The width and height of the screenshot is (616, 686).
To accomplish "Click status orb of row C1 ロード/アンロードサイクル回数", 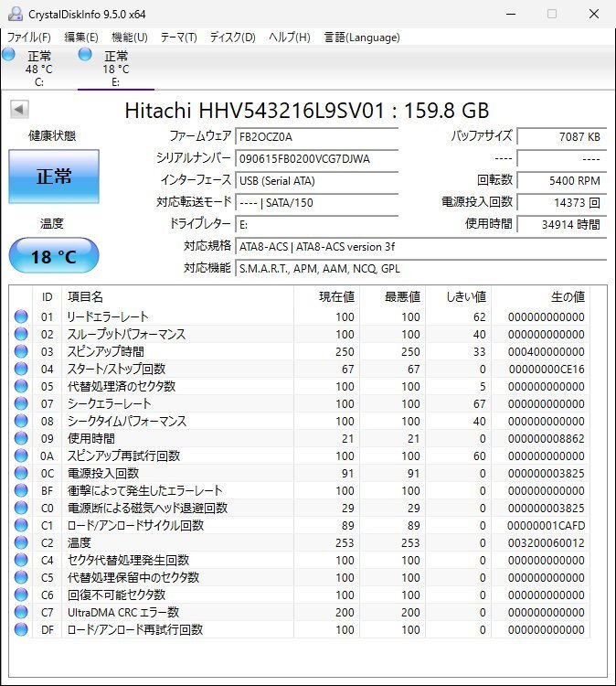I will coord(21,525).
